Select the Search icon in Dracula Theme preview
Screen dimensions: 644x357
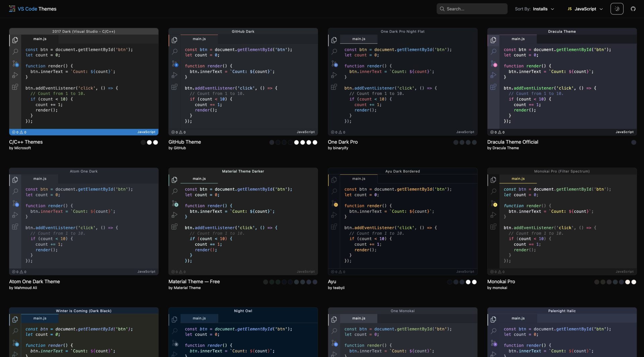494,52
